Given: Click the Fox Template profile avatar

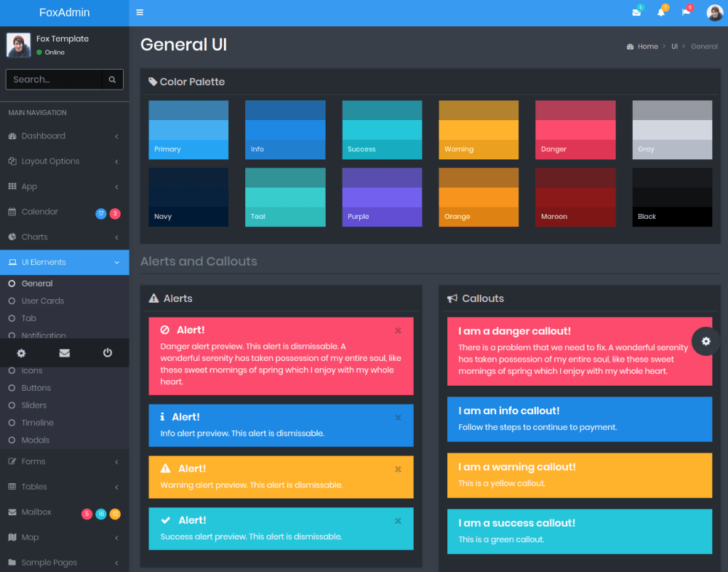Looking at the screenshot, I should 18,44.
